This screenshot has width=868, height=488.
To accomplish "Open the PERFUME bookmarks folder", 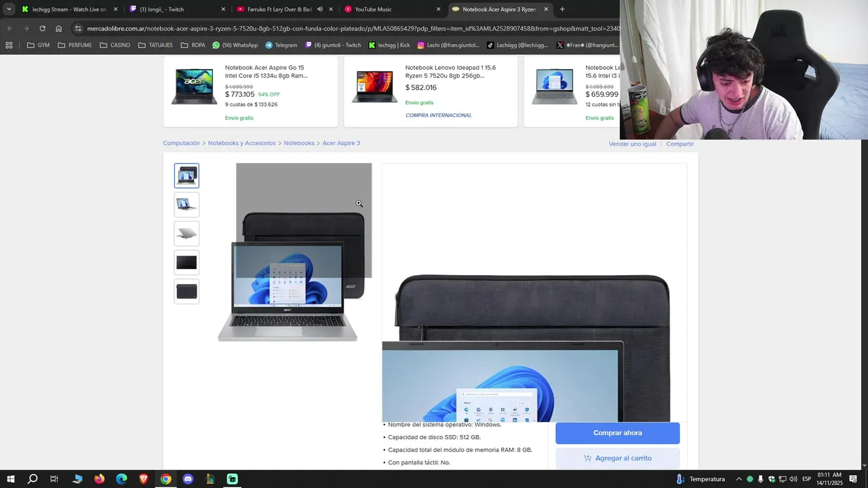I will (x=75, y=45).
